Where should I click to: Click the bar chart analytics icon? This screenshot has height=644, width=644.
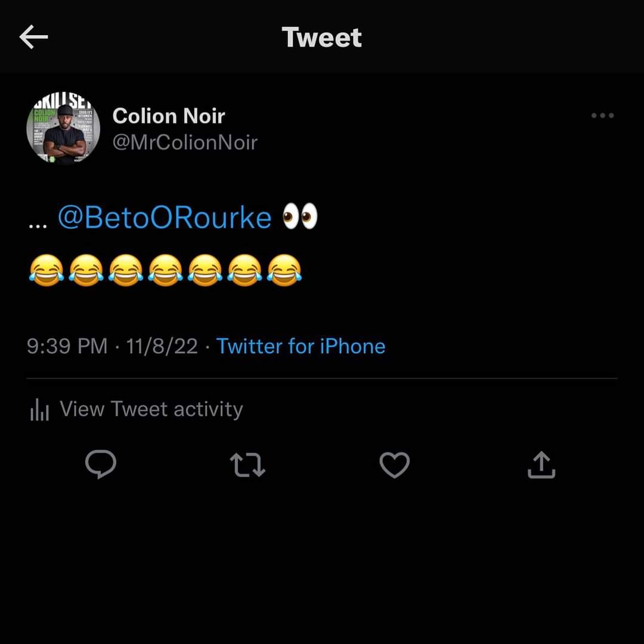point(39,410)
